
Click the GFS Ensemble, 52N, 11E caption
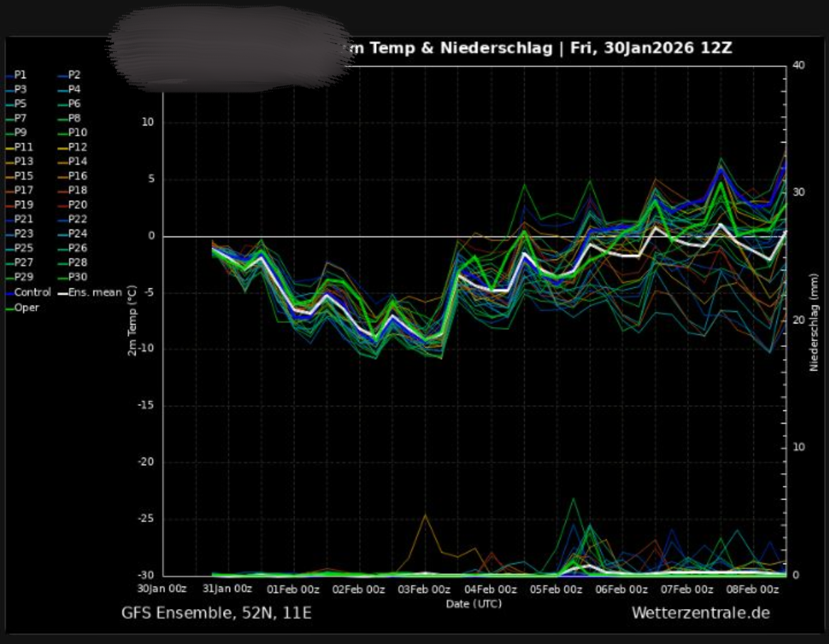(217, 613)
